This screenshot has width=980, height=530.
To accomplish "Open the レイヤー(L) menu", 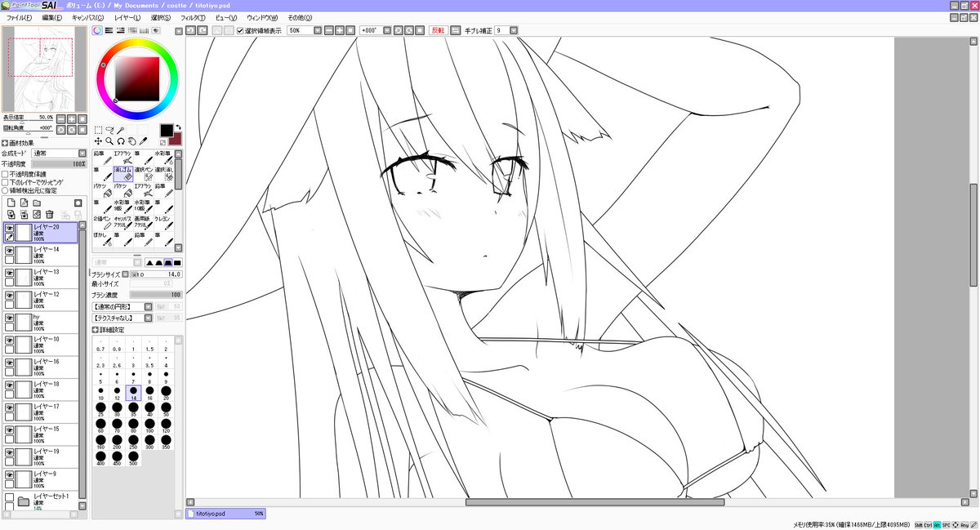I will (127, 17).
